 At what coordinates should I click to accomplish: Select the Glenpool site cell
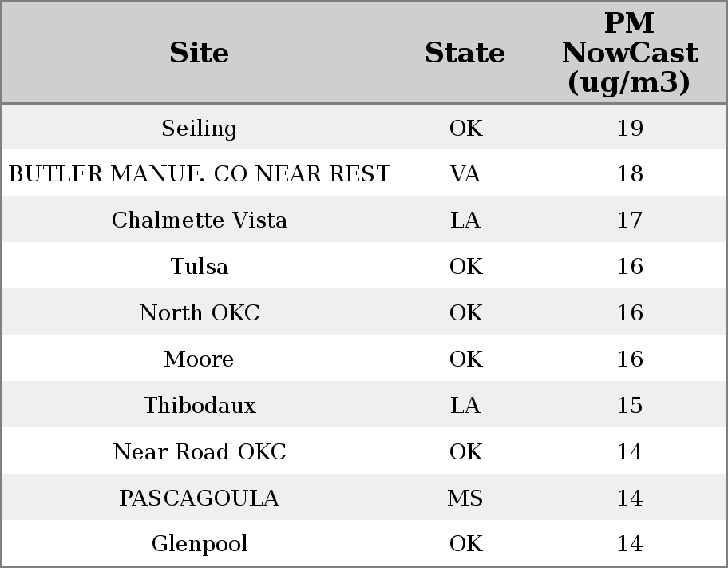click(200, 544)
